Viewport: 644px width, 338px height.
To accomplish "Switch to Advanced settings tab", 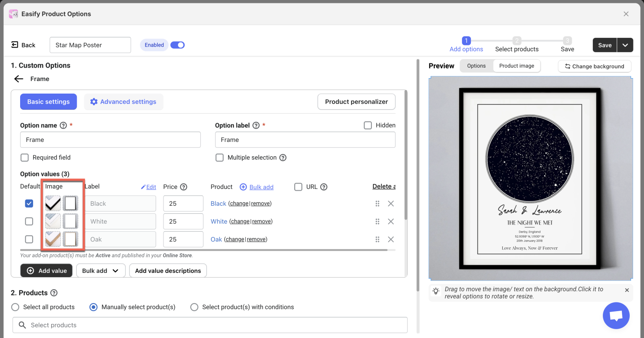I will pos(123,102).
